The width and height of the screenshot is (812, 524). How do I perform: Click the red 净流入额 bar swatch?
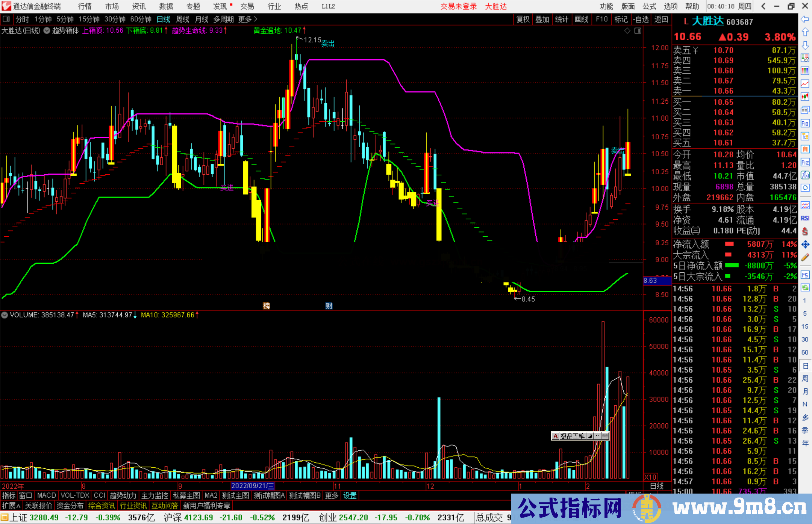click(729, 244)
